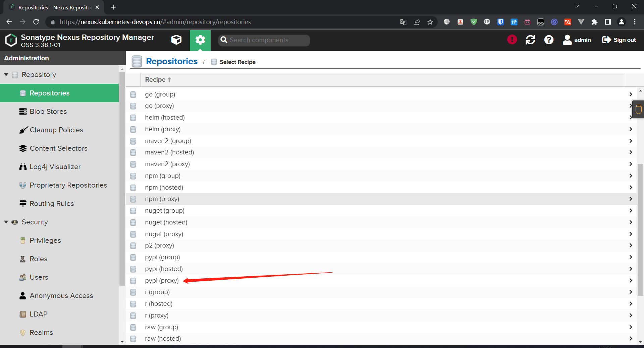644x348 pixels.
Task: Click the red system status alert icon
Action: pyautogui.click(x=512, y=40)
